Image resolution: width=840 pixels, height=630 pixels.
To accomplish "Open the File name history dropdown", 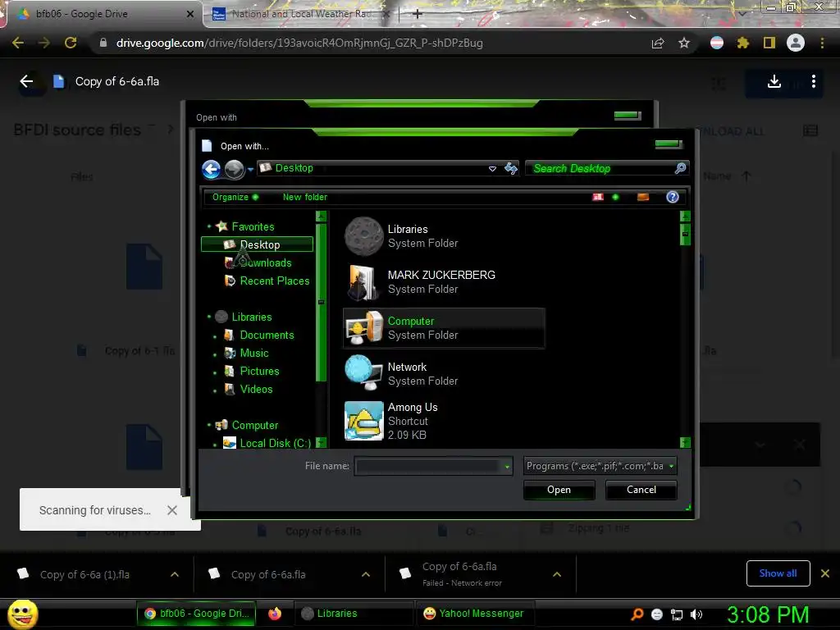I will pyautogui.click(x=507, y=467).
